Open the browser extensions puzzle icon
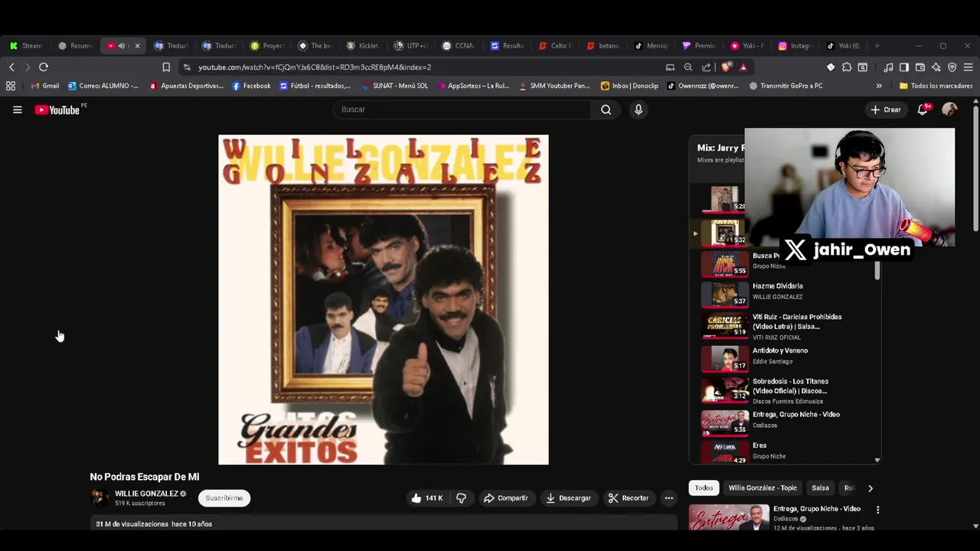This screenshot has height=551, width=980. coord(847,67)
